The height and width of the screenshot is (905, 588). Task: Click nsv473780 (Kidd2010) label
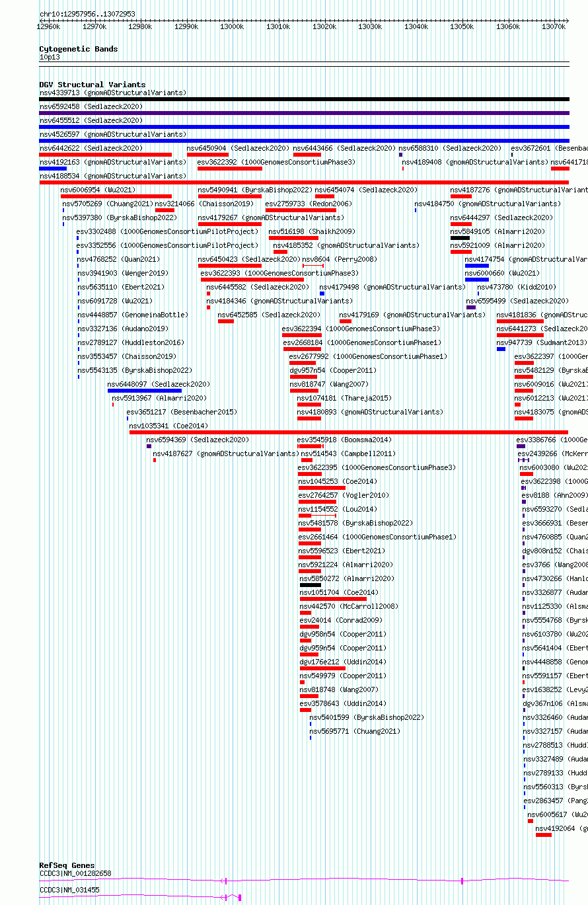[517, 287]
